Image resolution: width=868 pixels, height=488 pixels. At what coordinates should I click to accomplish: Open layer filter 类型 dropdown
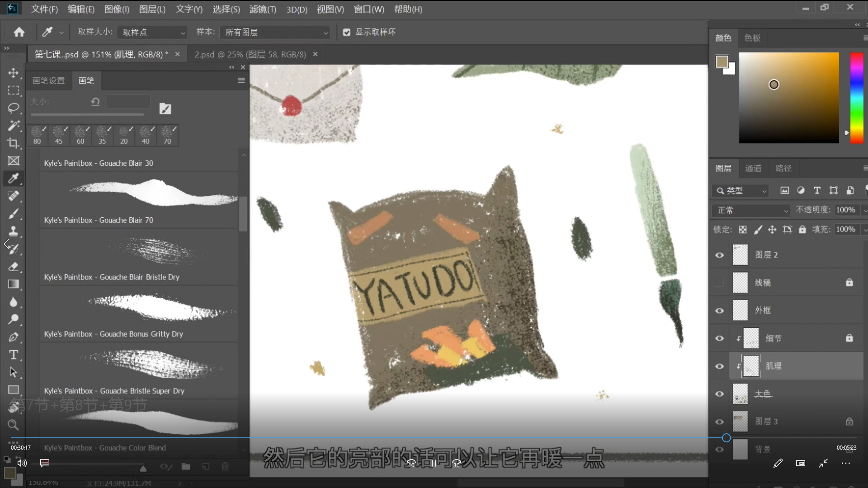coord(741,191)
